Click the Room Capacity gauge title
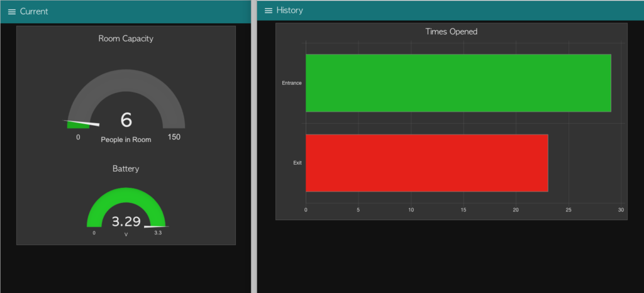 pyautogui.click(x=126, y=38)
